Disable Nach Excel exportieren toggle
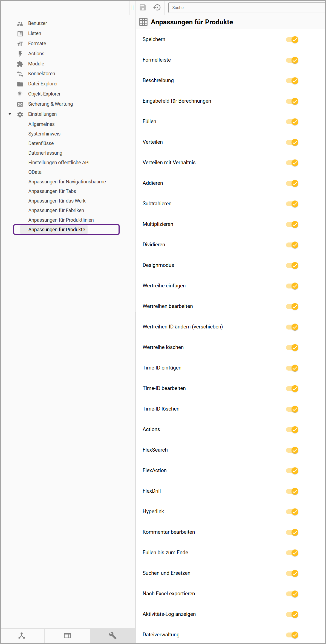Screen dimensions: 326x644 pyautogui.click(x=292, y=594)
